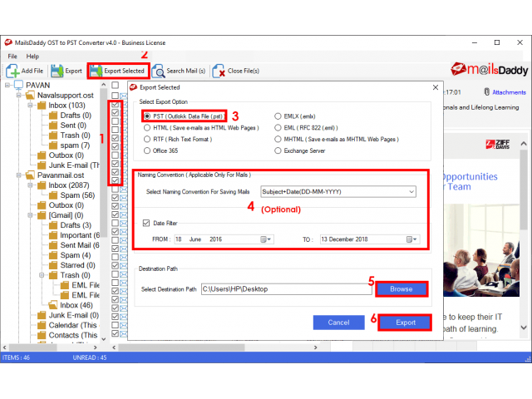532x399 pixels.
Task: Click the Search Mail(s) magnifier icon
Action: pyautogui.click(x=158, y=71)
